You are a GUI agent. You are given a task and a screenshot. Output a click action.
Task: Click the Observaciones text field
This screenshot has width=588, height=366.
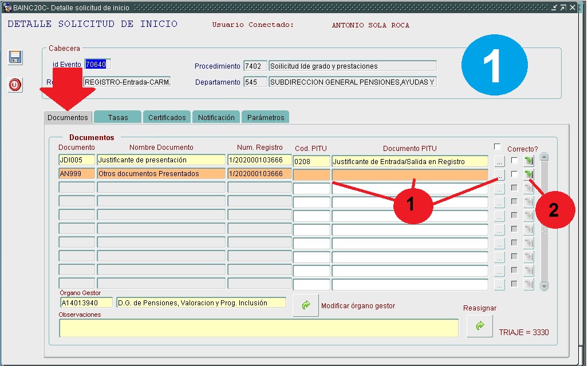tap(258, 328)
